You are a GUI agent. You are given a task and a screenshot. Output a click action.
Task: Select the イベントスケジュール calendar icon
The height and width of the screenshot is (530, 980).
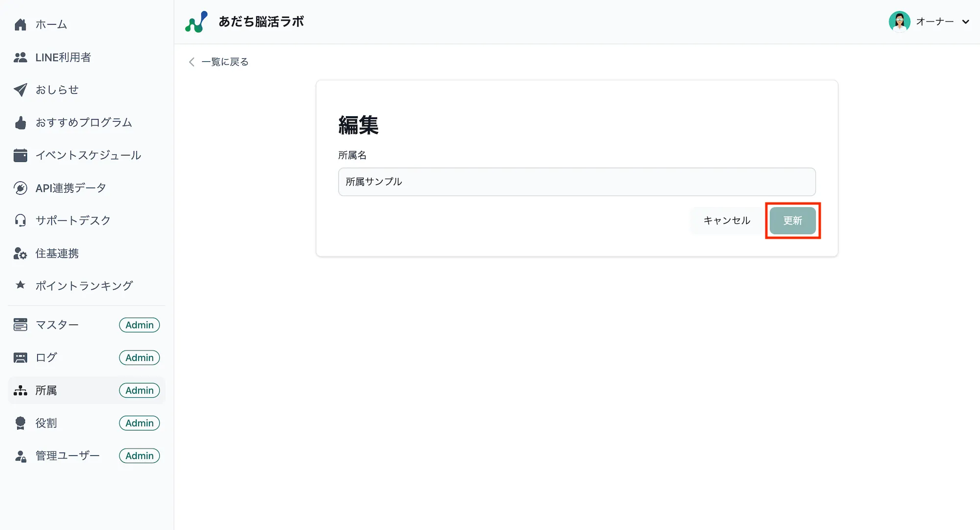point(20,155)
